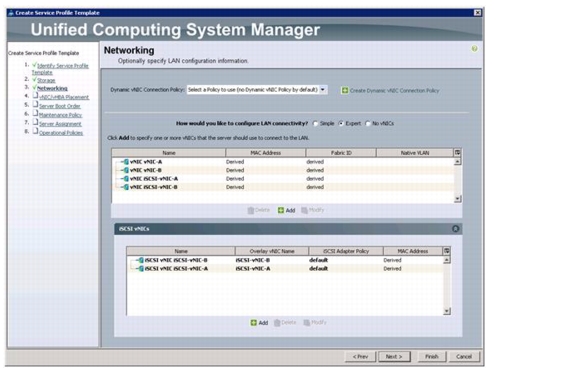The image size is (576, 371).
Task: Click the green Create Dynamic vNIC Connection Policy icon
Action: point(345,90)
